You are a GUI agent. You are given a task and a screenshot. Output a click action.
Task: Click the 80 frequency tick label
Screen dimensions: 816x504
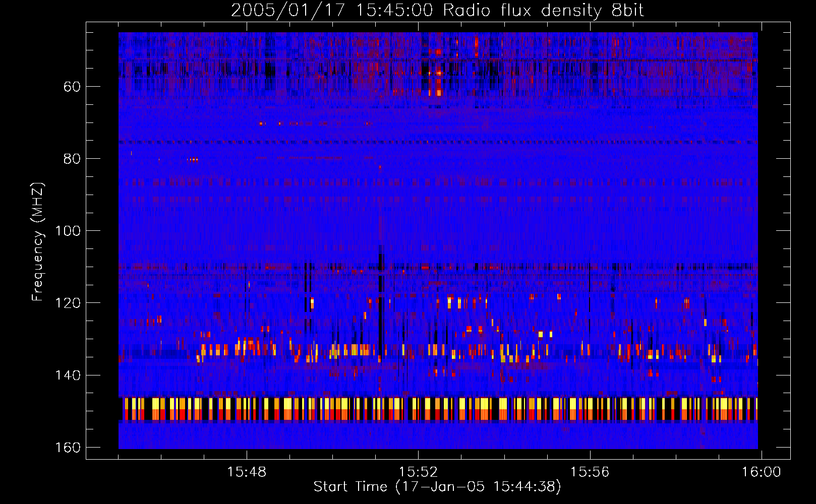tap(72, 159)
